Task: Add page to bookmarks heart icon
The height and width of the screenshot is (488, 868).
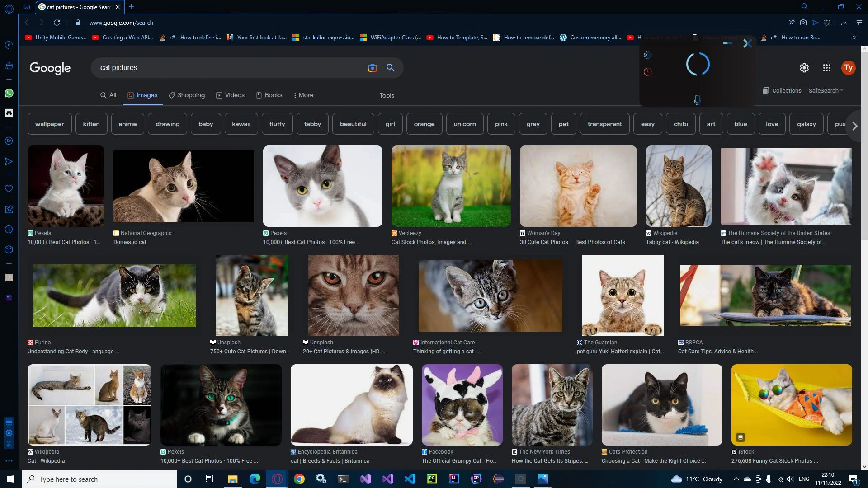Action: click(x=827, y=23)
